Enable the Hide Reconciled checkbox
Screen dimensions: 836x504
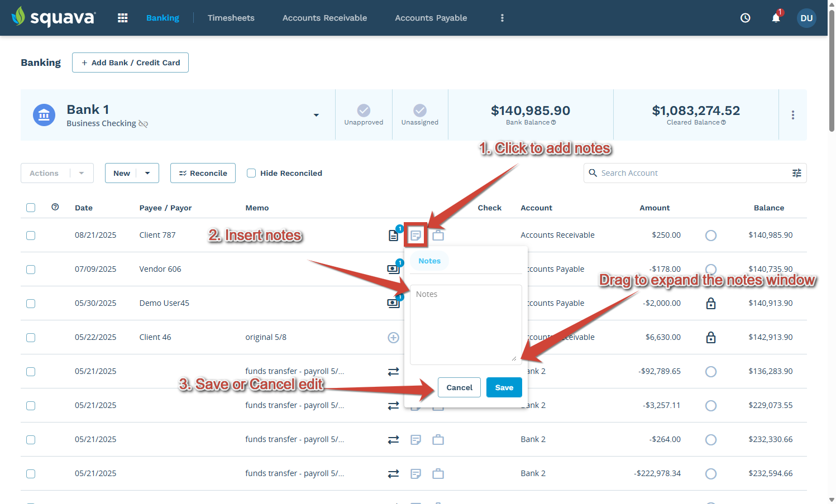(251, 173)
